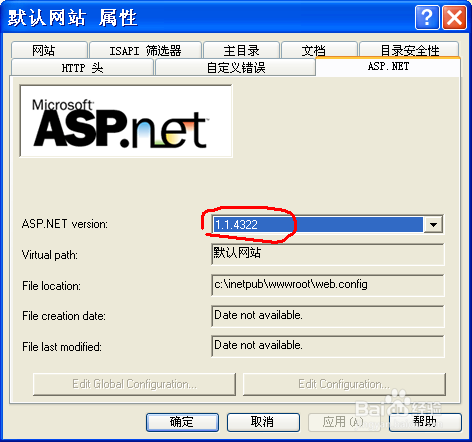Select the 文档 tab
472x442 pixels.
tap(319, 50)
